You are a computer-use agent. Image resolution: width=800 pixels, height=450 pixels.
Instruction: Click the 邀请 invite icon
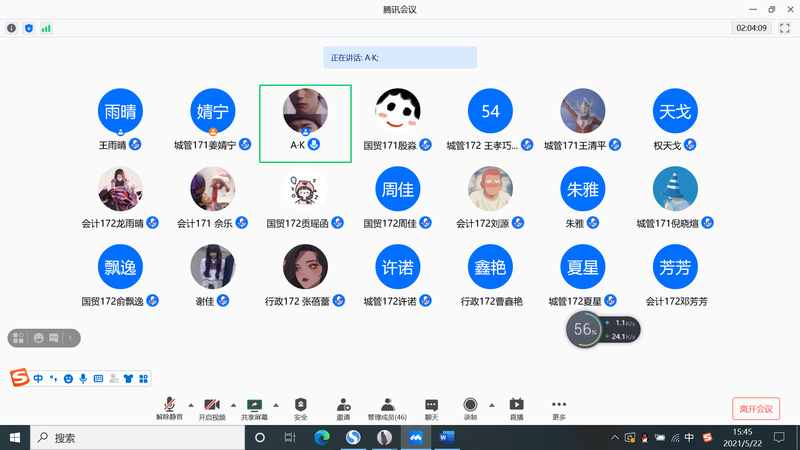click(343, 407)
